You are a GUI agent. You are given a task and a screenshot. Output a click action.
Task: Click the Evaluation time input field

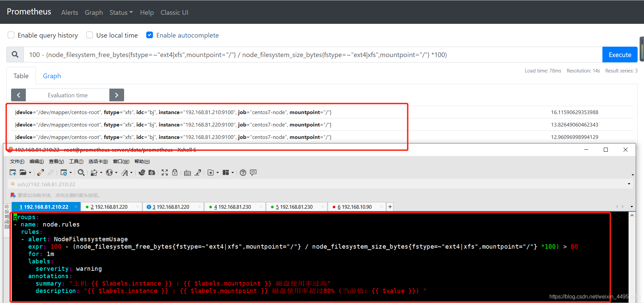tap(67, 95)
